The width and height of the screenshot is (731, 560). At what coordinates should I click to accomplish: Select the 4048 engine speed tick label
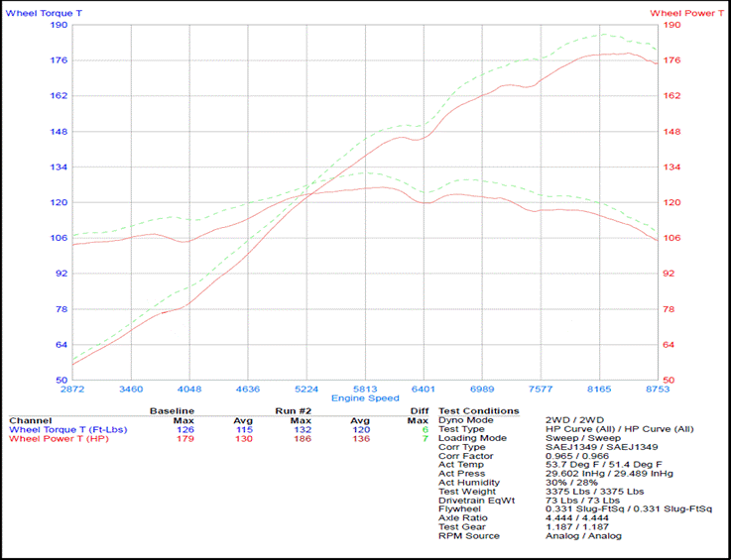(189, 389)
